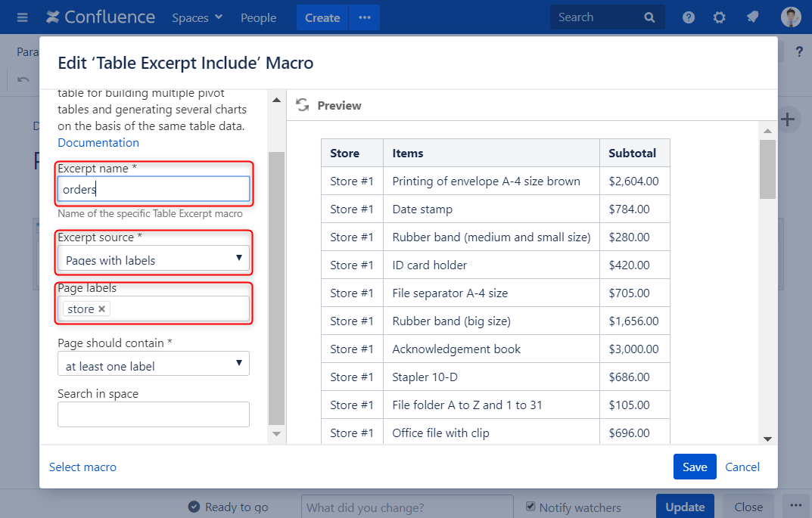Open Confluence settings via the gear icon
The height and width of the screenshot is (518, 812).
click(x=719, y=17)
